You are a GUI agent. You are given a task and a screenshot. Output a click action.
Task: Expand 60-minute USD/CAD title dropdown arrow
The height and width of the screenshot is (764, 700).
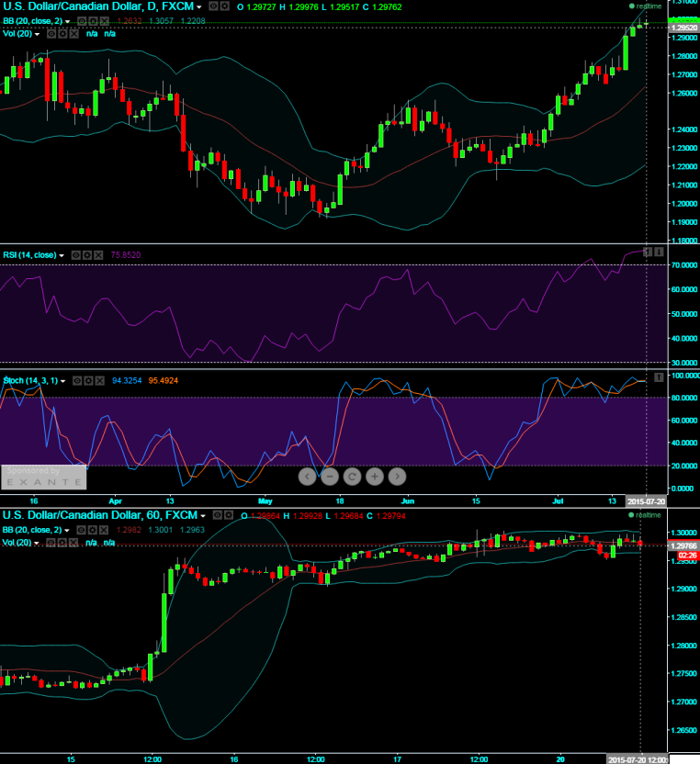[203, 516]
